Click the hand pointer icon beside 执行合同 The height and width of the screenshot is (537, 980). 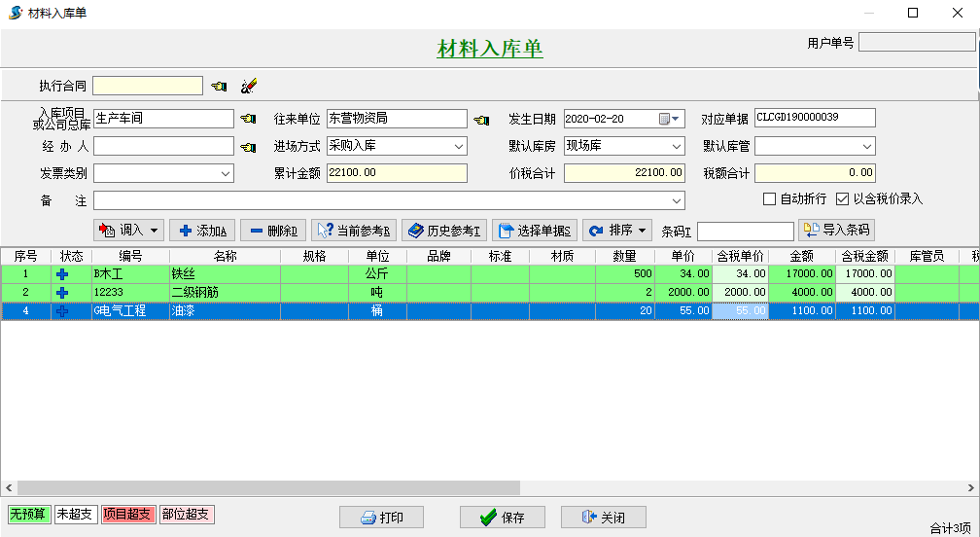coord(219,87)
